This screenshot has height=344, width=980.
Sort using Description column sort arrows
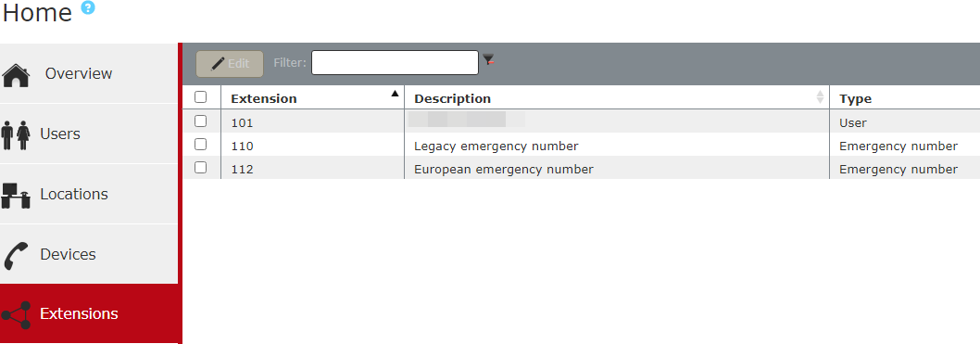pyautogui.click(x=820, y=97)
